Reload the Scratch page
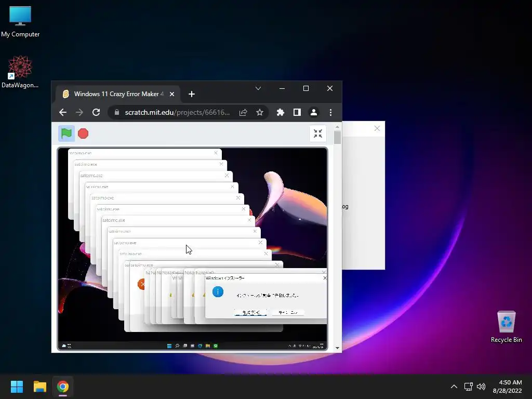Image resolution: width=532 pixels, height=399 pixels. [x=96, y=112]
